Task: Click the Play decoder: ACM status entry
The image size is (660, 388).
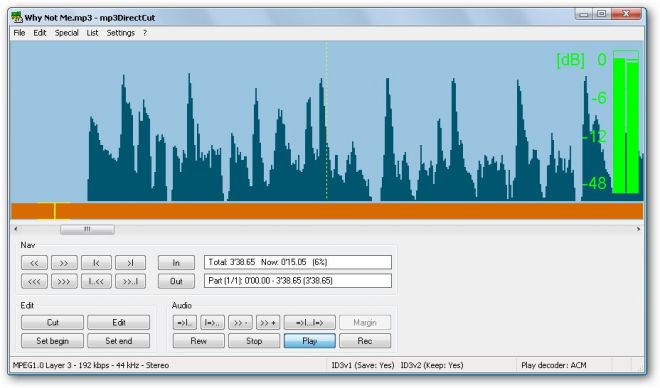Action: click(554, 365)
